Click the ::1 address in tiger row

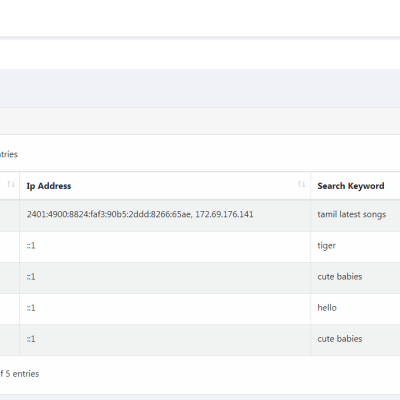[x=31, y=246]
